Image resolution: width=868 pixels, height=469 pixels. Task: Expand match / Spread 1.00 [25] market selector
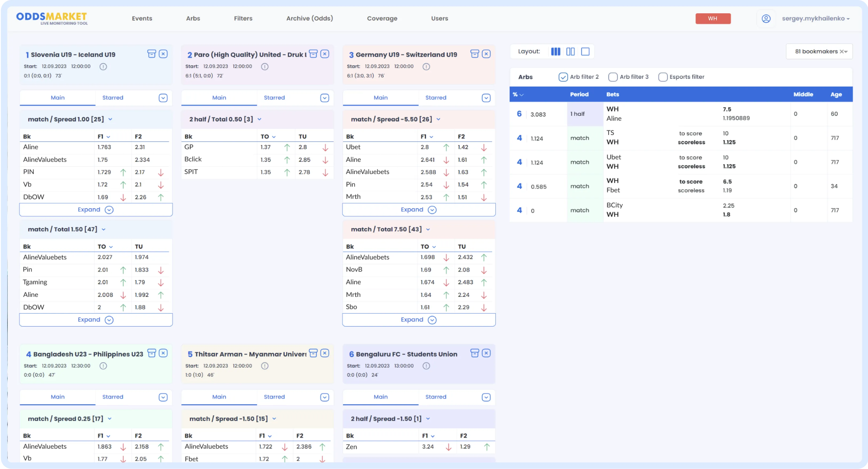(x=110, y=119)
